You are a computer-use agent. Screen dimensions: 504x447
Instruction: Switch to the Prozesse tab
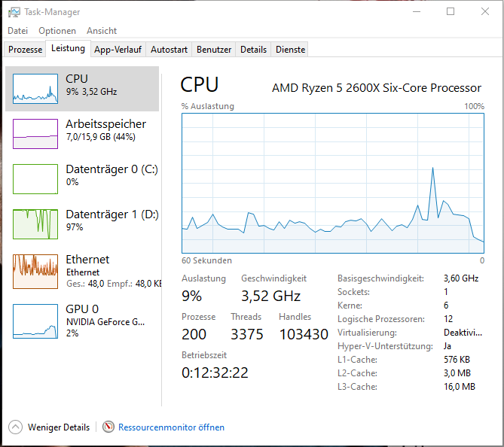(25, 50)
